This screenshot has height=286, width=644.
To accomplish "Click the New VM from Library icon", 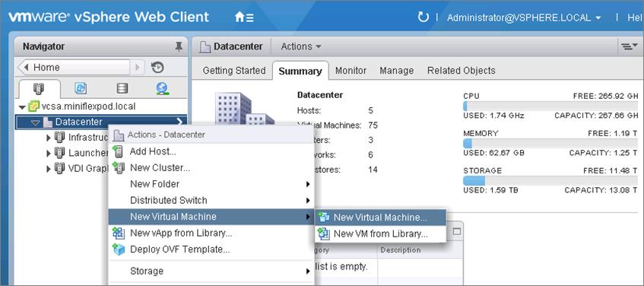I will [324, 234].
